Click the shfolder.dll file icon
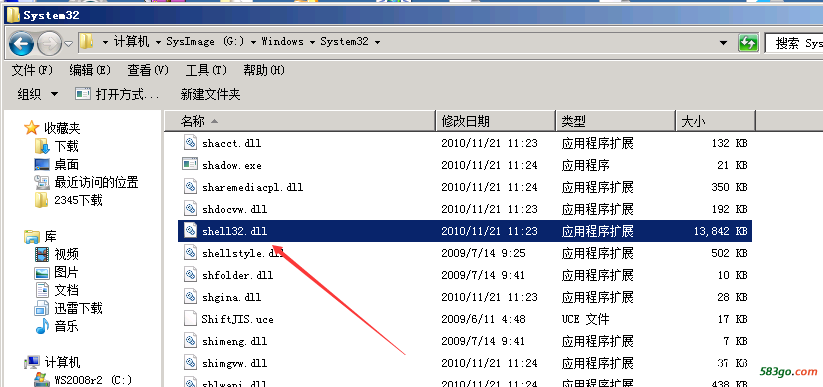This screenshot has width=823, height=387. [189, 275]
